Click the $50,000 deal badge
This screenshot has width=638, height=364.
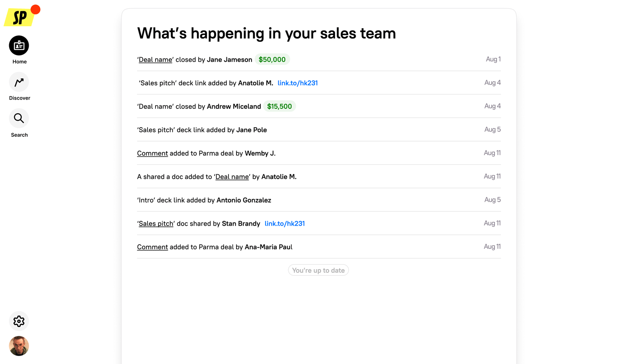272,59
